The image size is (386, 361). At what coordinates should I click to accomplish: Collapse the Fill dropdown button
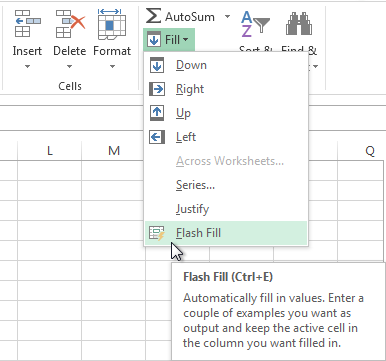[169, 40]
